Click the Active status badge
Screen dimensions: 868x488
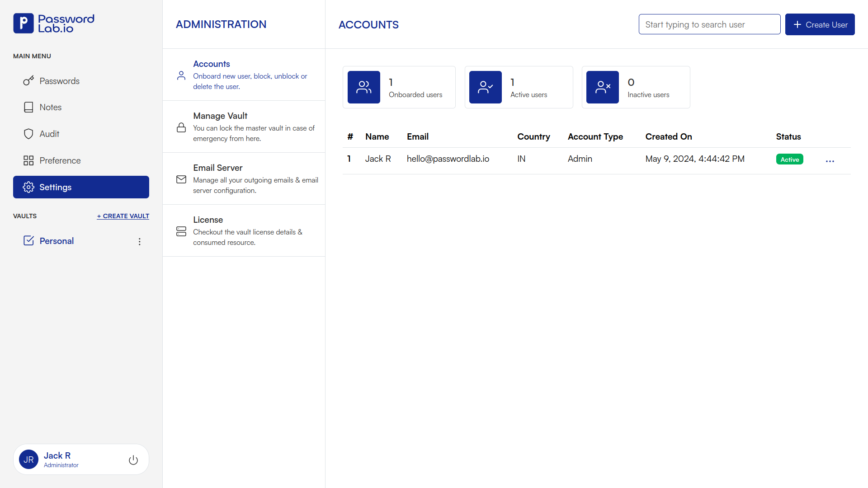click(x=789, y=160)
